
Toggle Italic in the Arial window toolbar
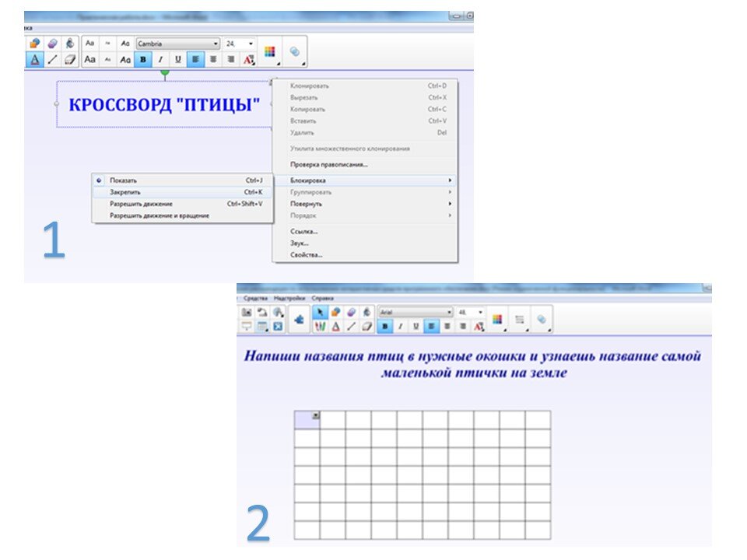tap(400, 327)
